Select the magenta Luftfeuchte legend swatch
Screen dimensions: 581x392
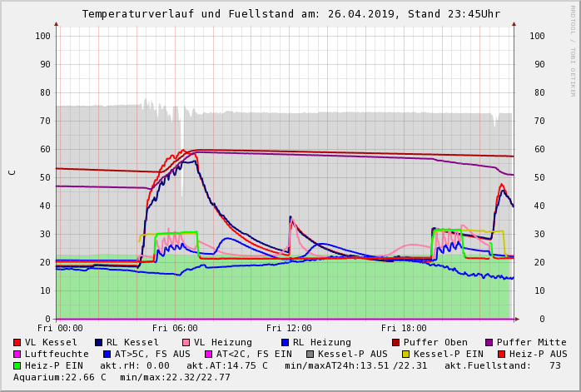[17, 354]
